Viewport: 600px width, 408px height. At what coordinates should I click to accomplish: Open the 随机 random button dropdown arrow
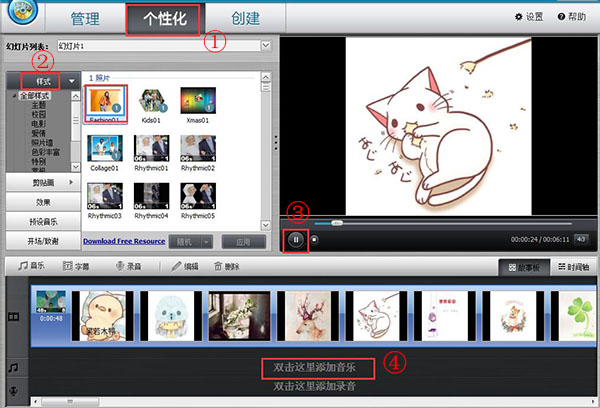206,242
